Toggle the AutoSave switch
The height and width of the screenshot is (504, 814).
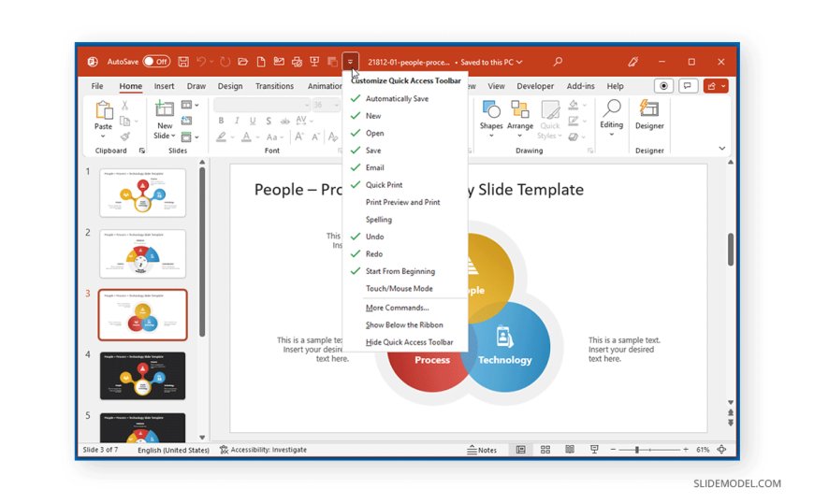[x=156, y=62]
